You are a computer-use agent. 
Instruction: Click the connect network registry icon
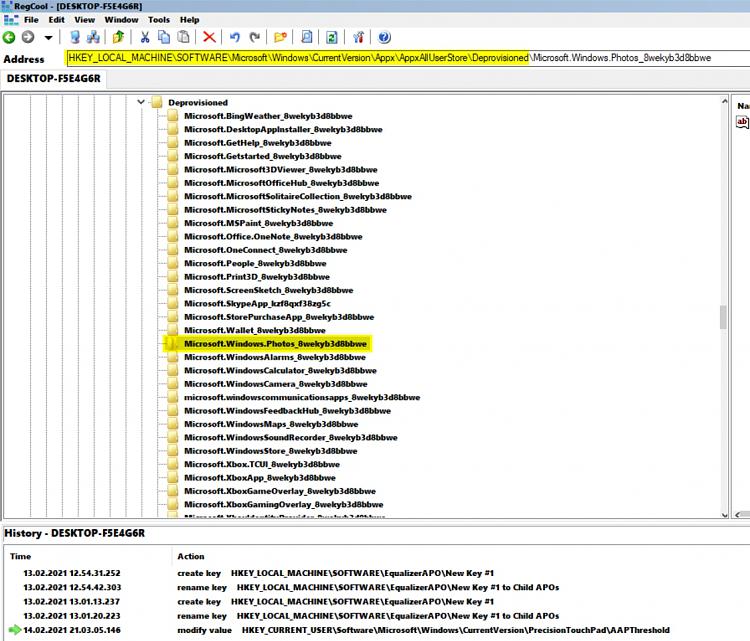(93, 37)
